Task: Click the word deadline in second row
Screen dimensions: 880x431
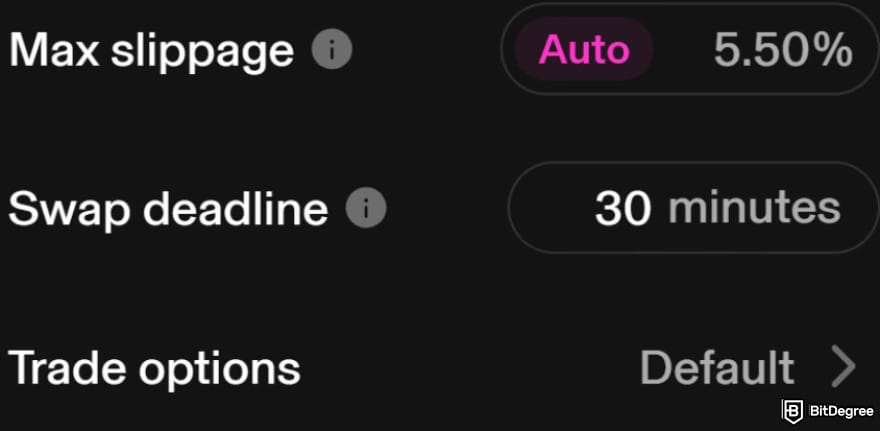Action: [x=236, y=208]
